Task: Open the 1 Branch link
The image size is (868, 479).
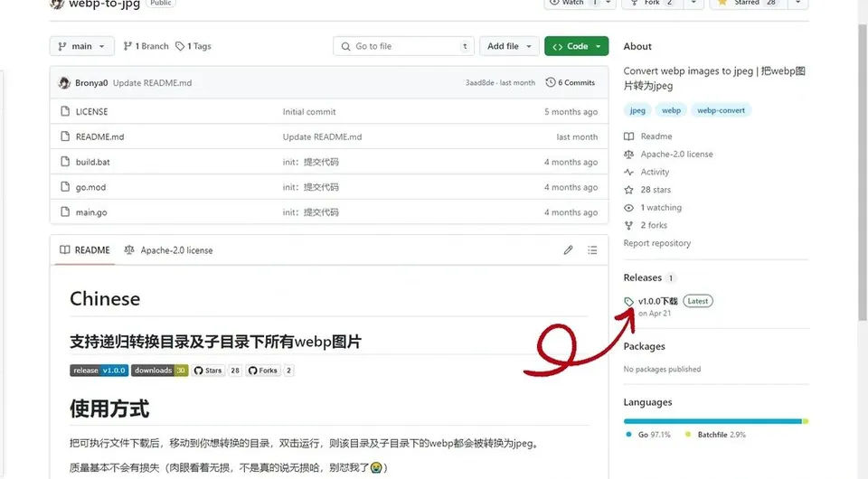Action: click(x=146, y=46)
